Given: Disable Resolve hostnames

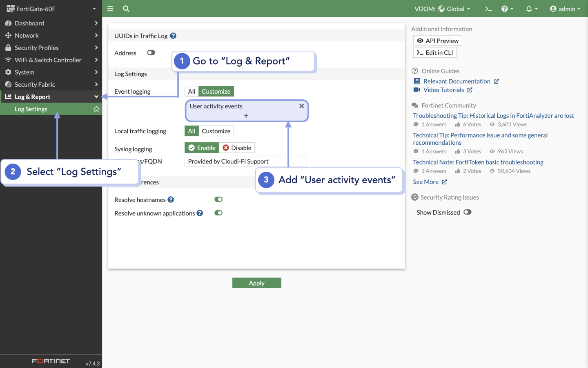Looking at the screenshot, I should 218,199.
